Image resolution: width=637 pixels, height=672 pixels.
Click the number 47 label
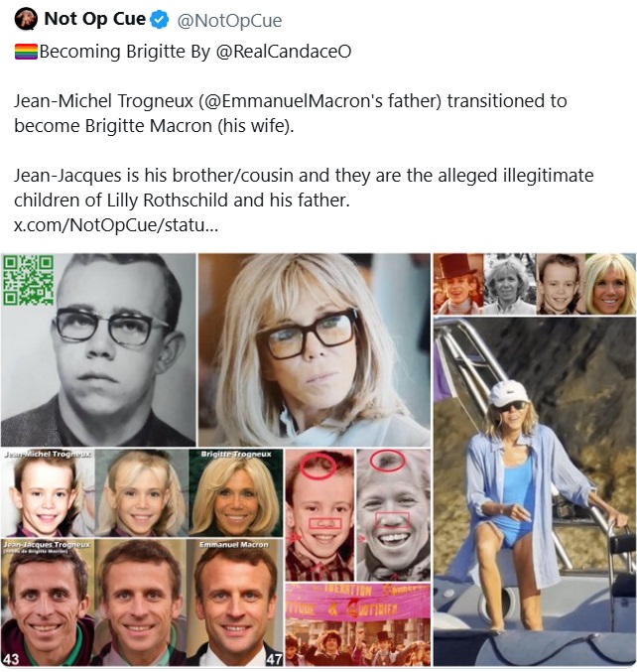pyautogui.click(x=274, y=659)
